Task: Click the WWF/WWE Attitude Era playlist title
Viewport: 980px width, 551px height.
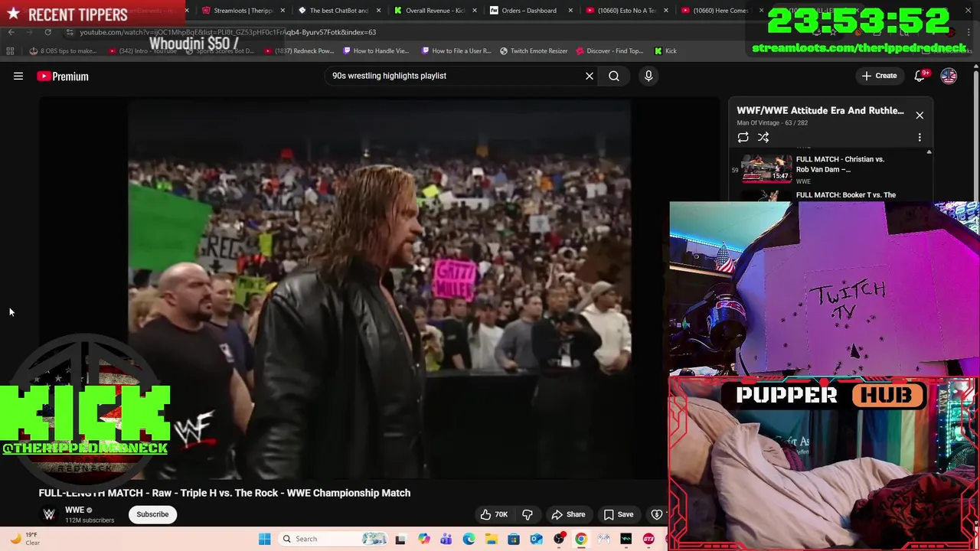Action: [x=820, y=110]
